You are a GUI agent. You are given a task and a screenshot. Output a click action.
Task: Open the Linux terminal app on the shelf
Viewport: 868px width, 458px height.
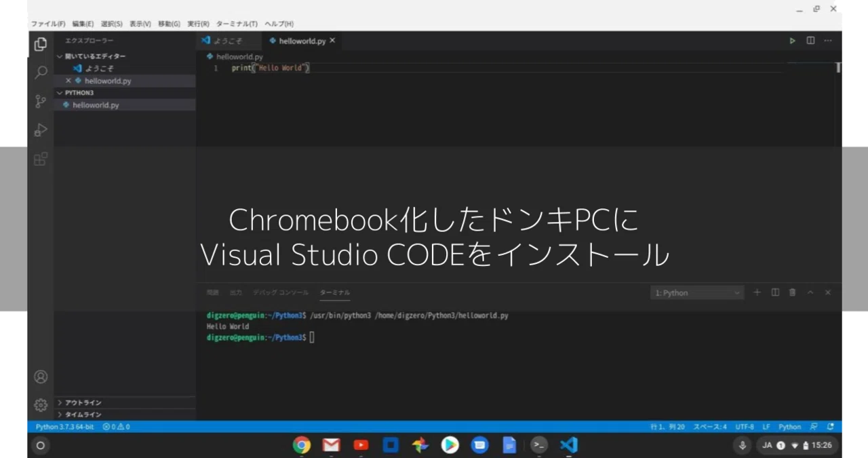coord(539,445)
